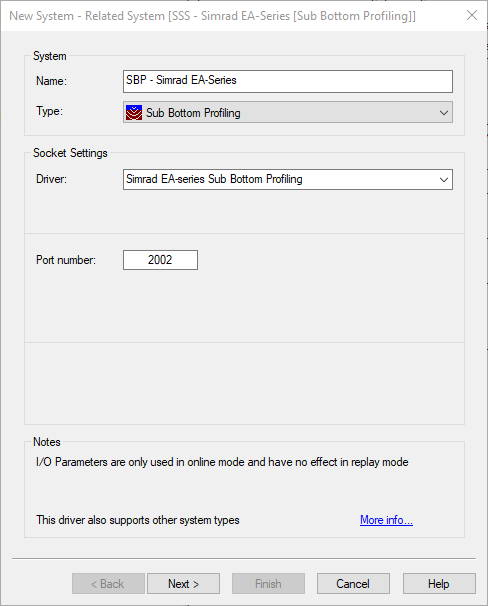
Task: Click the disabled Finish button
Action: [x=268, y=584]
